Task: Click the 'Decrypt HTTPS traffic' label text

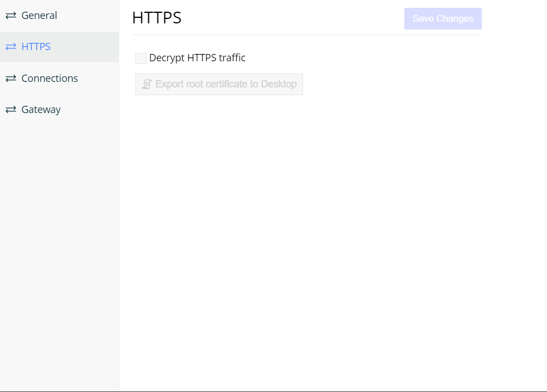Action: coord(197,58)
